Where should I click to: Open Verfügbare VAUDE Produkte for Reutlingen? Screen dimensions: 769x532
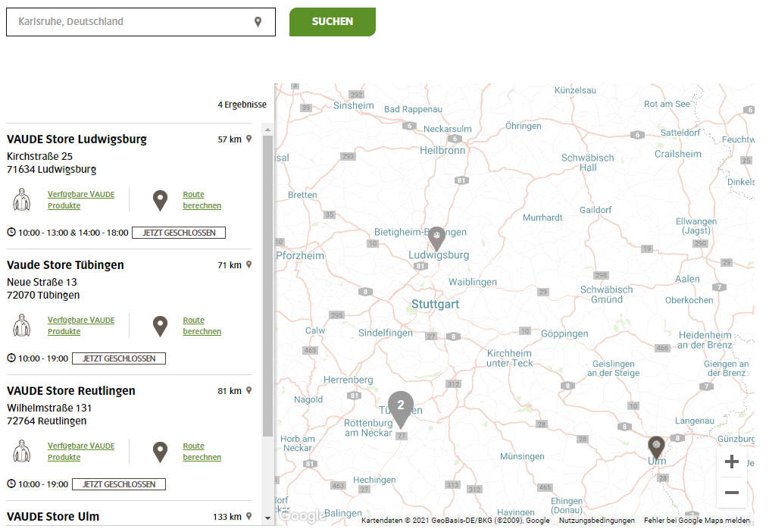coord(81,452)
